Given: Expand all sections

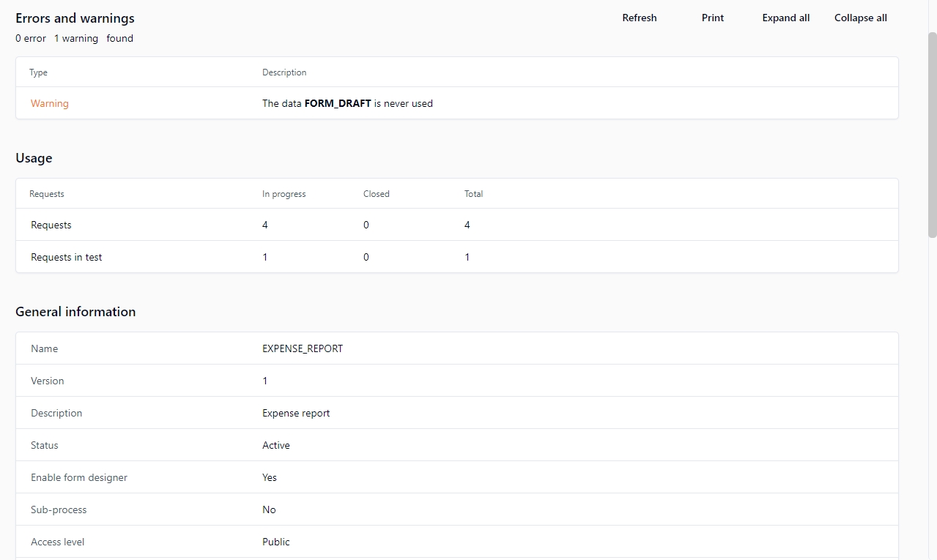Looking at the screenshot, I should tap(785, 18).
